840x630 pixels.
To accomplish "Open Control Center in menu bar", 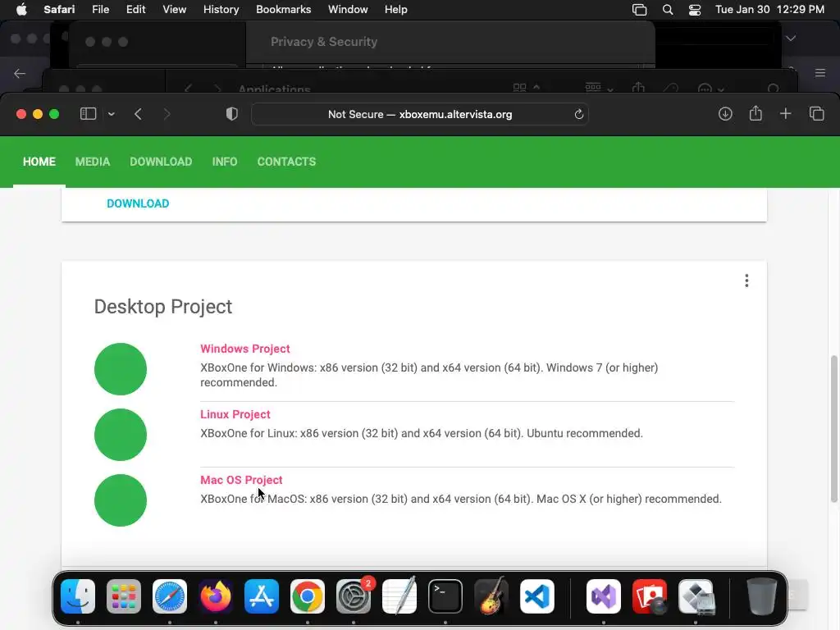I will coord(695,10).
